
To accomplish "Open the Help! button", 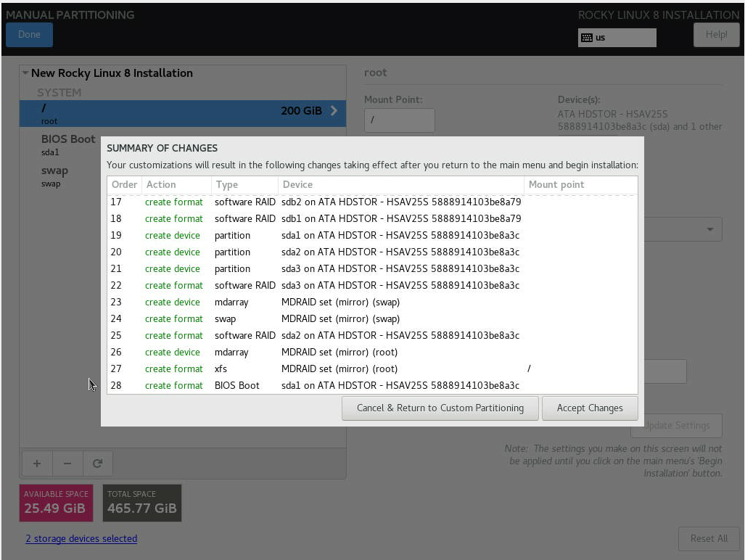I will 716,35.
